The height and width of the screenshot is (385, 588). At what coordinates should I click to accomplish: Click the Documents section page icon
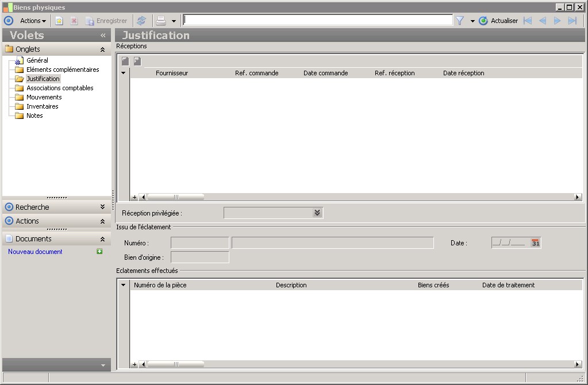pyautogui.click(x=9, y=239)
